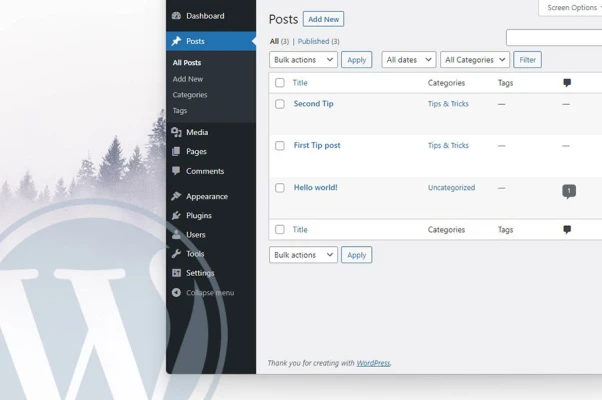Screen dimensions: 602x400
Task: Show Published (3) posts filter
Action: pyautogui.click(x=319, y=41)
